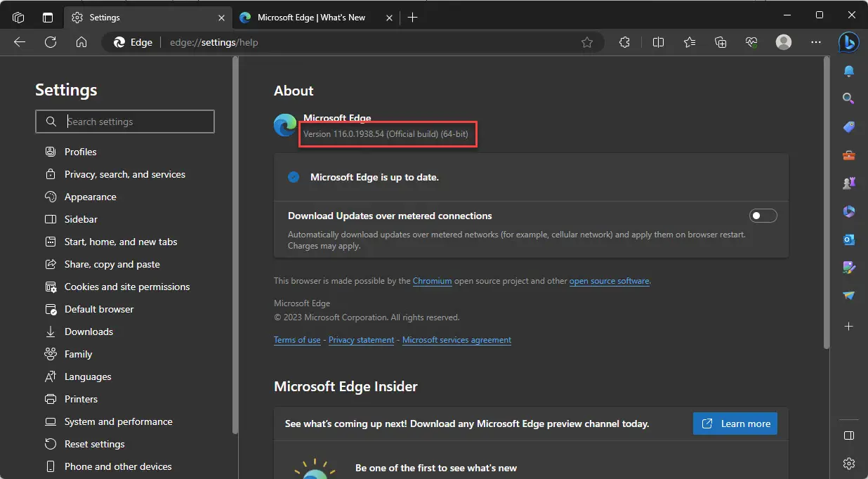
Task: Open the Workspaces icon in title bar
Action: click(x=19, y=17)
